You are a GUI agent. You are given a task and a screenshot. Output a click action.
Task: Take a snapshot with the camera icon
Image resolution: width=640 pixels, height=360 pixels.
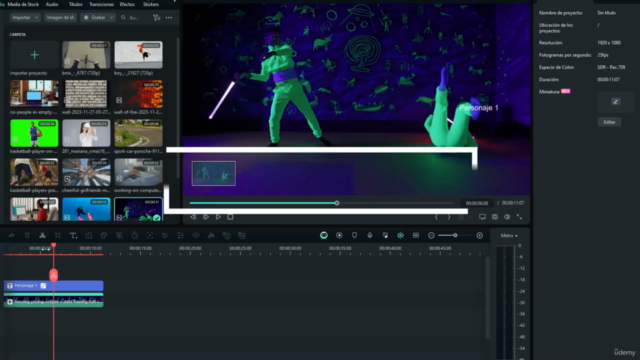[495, 217]
